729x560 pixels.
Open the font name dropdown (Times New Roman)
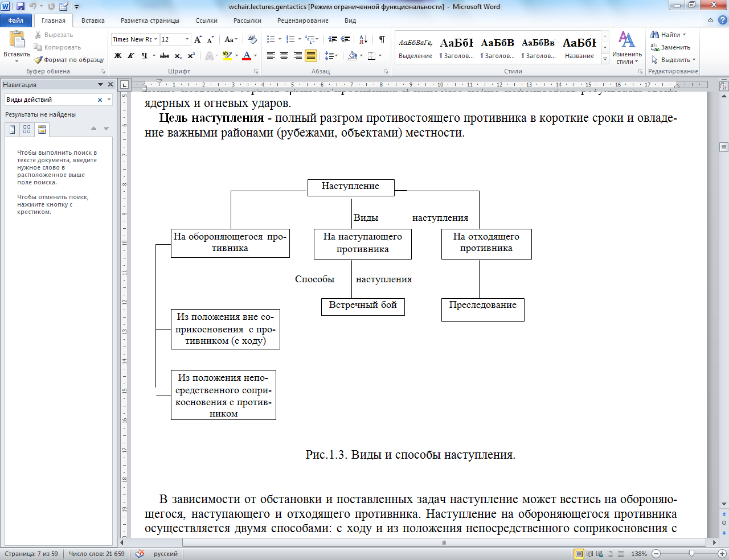tap(156, 39)
